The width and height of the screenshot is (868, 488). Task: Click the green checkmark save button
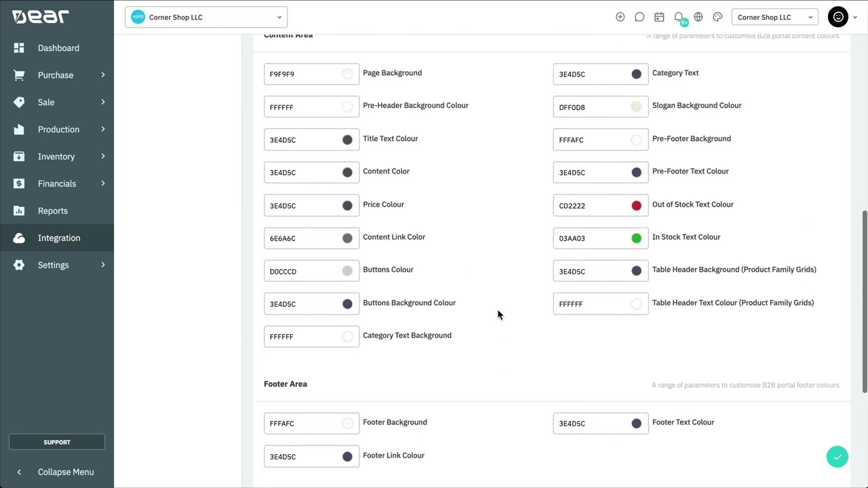coord(837,457)
